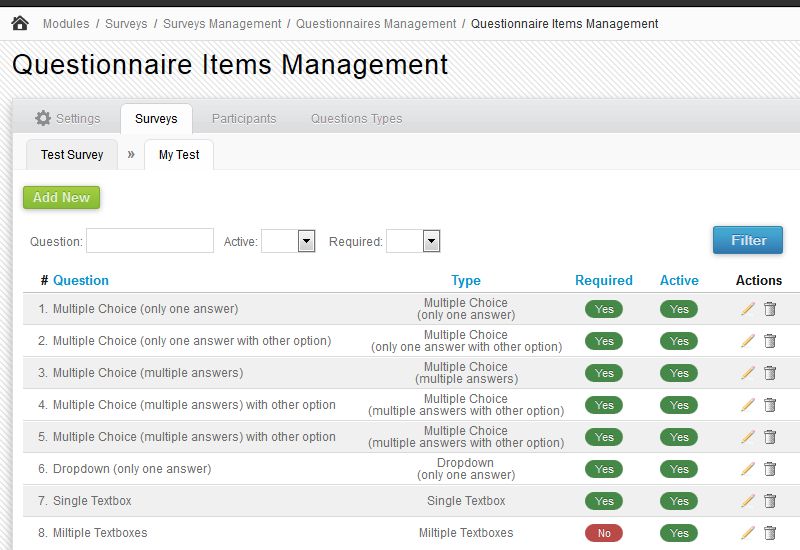Go to Surveys Management in breadcrumb
This screenshot has height=550, width=800.
222,23
